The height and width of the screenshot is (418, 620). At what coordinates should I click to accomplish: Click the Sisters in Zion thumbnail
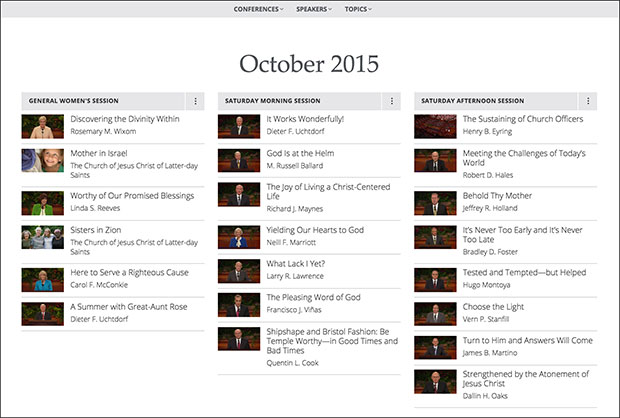coord(43,237)
